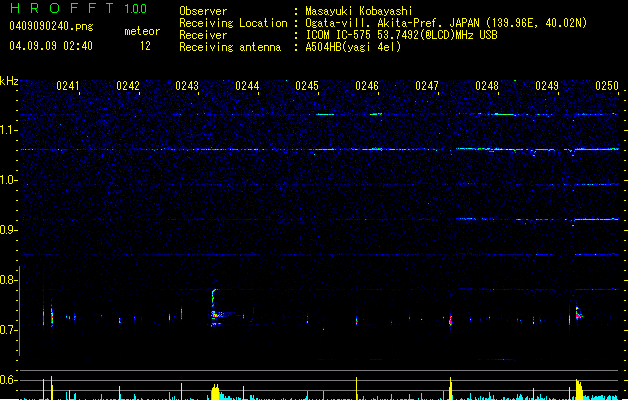This screenshot has width=629, height=400.
Task: Click the 0.7 frequency axis label
Action: [x=10, y=330]
